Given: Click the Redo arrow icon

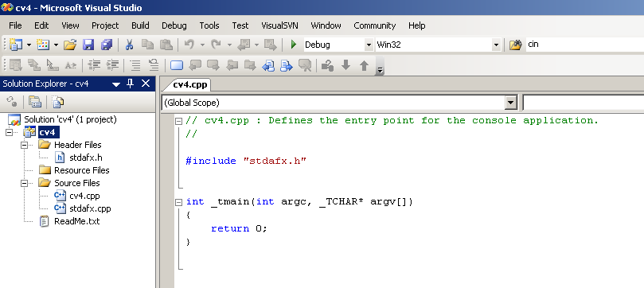Looking at the screenshot, I should pos(216,45).
